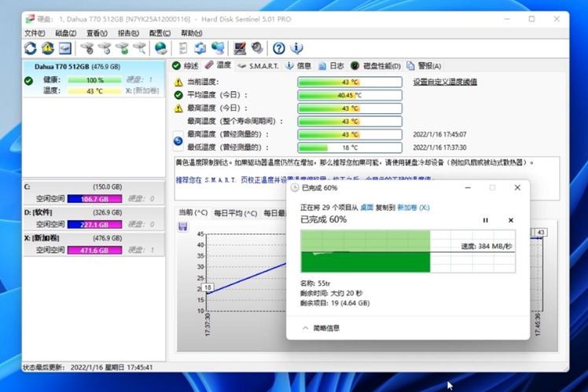Switch to the 综述 tab
This screenshot has width=588, height=392.
[186, 66]
